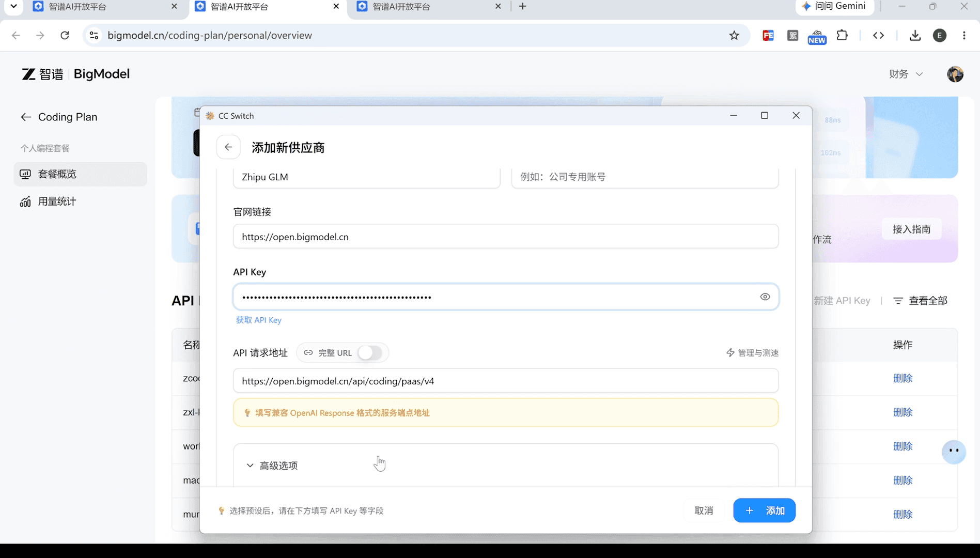Click 管理与测速 link
The height and width of the screenshot is (558, 980).
point(752,353)
